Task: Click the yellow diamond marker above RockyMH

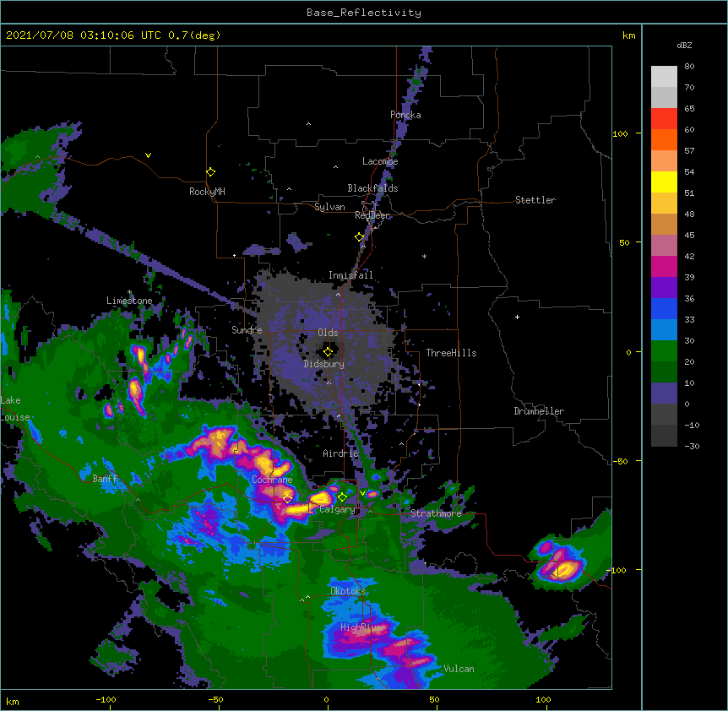Action: click(x=211, y=172)
